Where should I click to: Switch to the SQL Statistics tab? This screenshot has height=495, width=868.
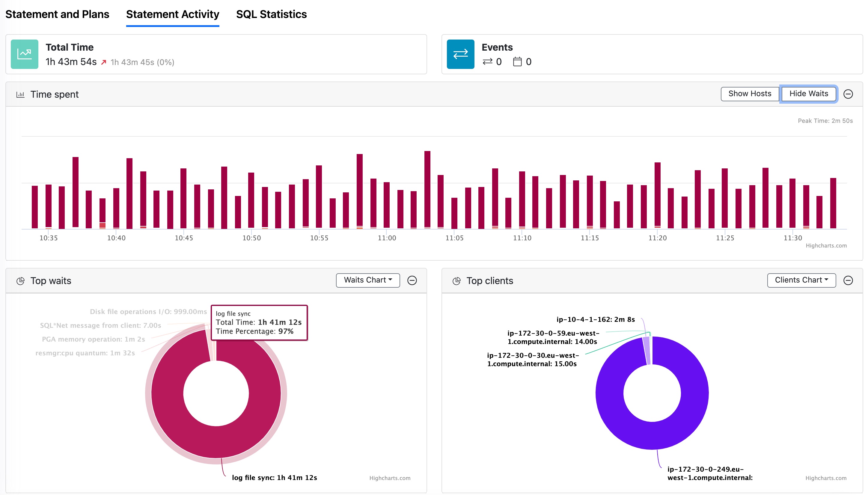pyautogui.click(x=271, y=14)
